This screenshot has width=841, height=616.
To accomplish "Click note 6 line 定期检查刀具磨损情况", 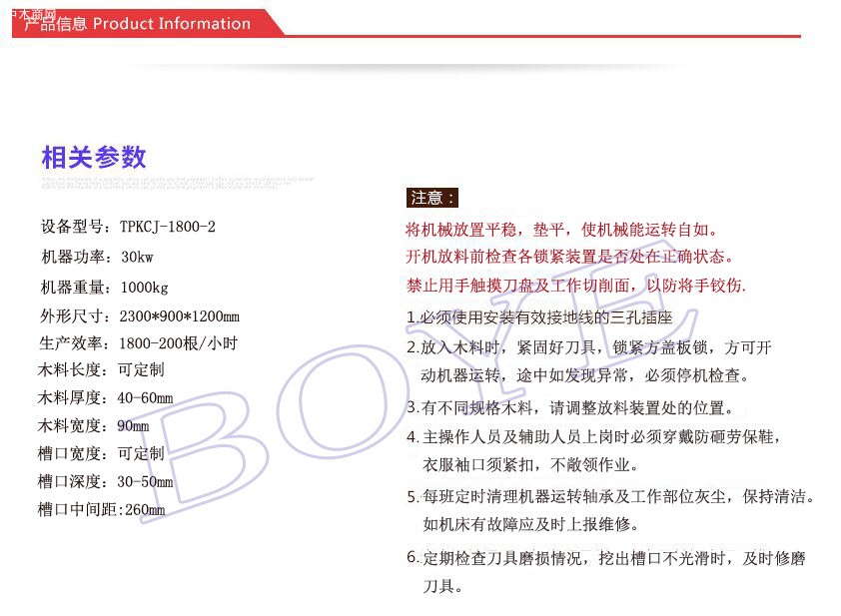I will [x=606, y=558].
